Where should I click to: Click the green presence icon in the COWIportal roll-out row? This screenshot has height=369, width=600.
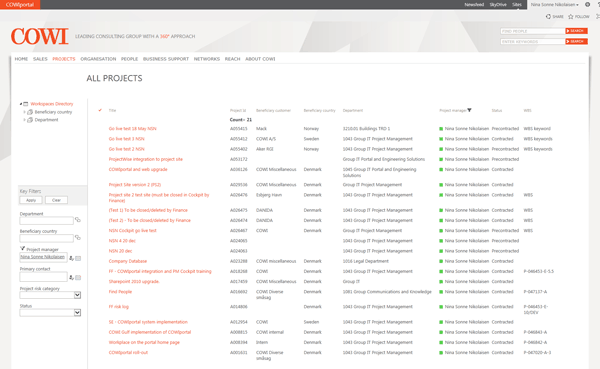coord(441,353)
